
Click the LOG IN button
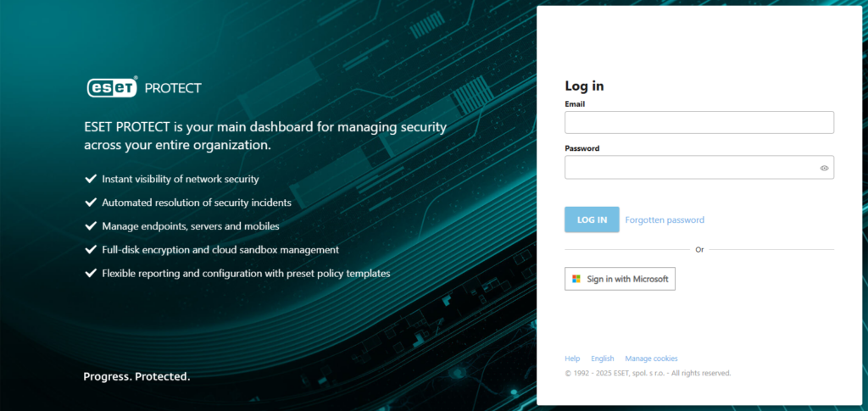592,219
